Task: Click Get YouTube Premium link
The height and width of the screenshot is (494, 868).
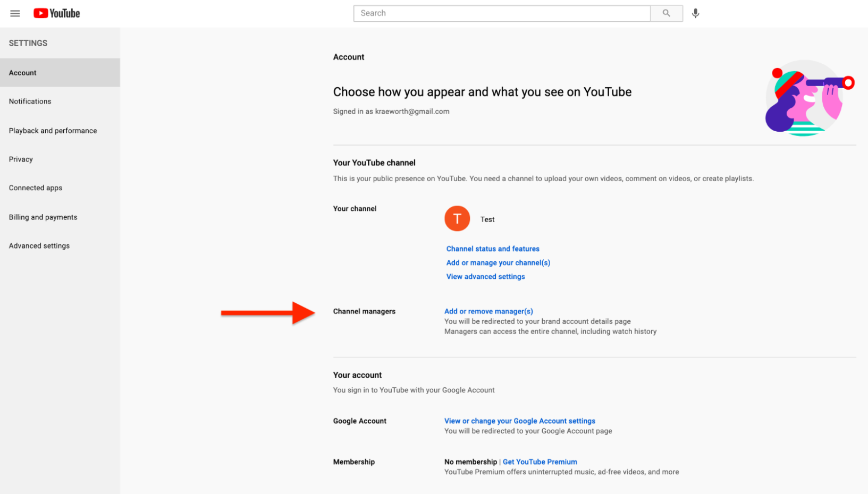Action: coord(540,462)
